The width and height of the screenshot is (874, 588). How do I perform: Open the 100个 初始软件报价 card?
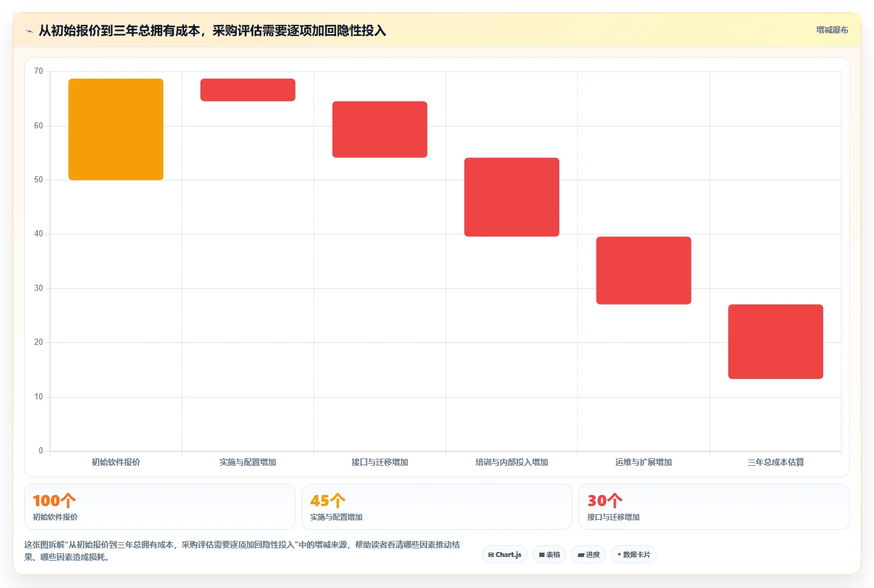(160, 507)
